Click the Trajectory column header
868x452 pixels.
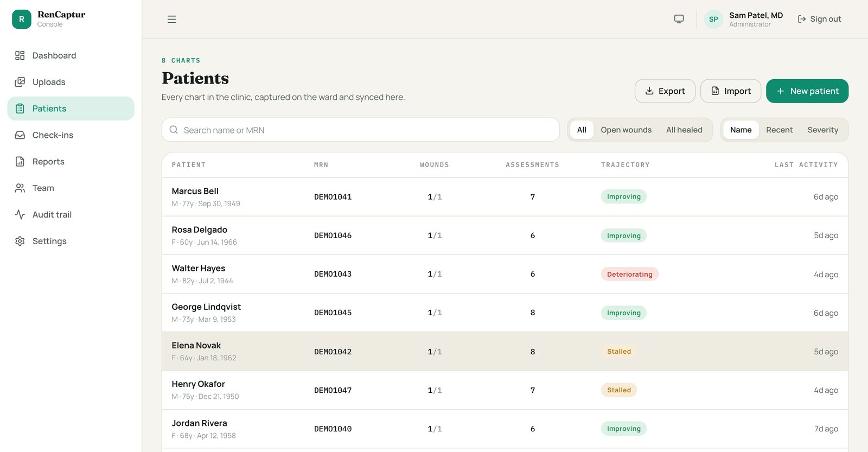point(625,165)
